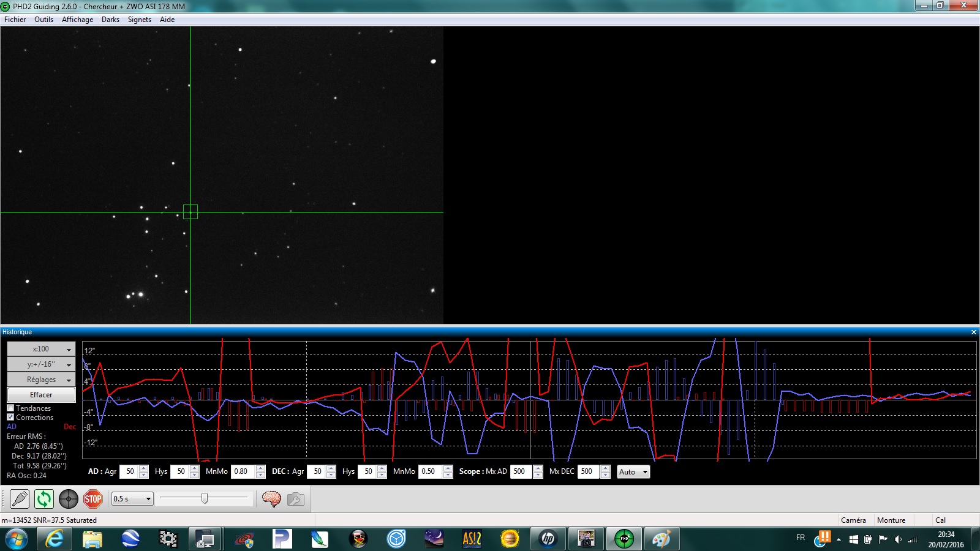Open Windows Explorer folder in taskbar
Screen dimensions: 980x551
[92, 539]
